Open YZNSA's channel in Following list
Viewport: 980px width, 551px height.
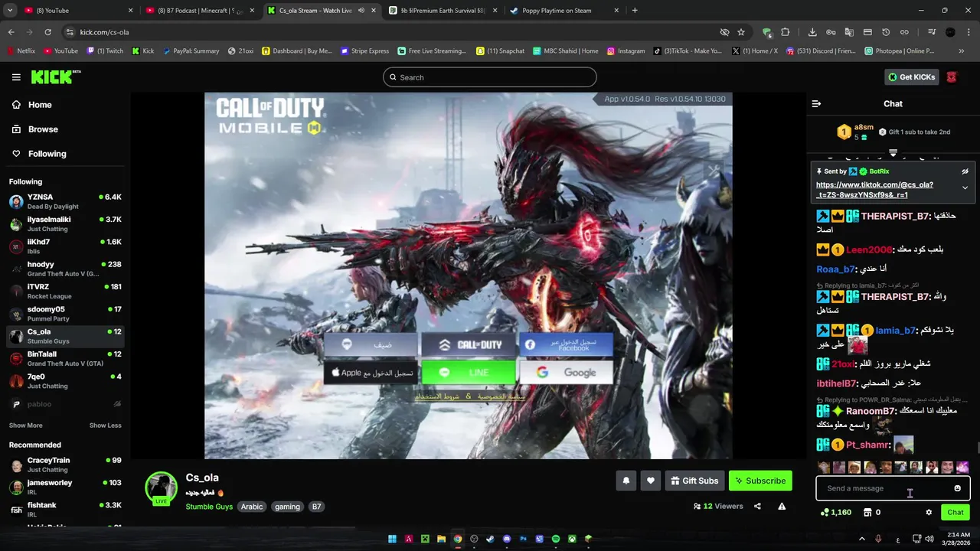click(65, 201)
